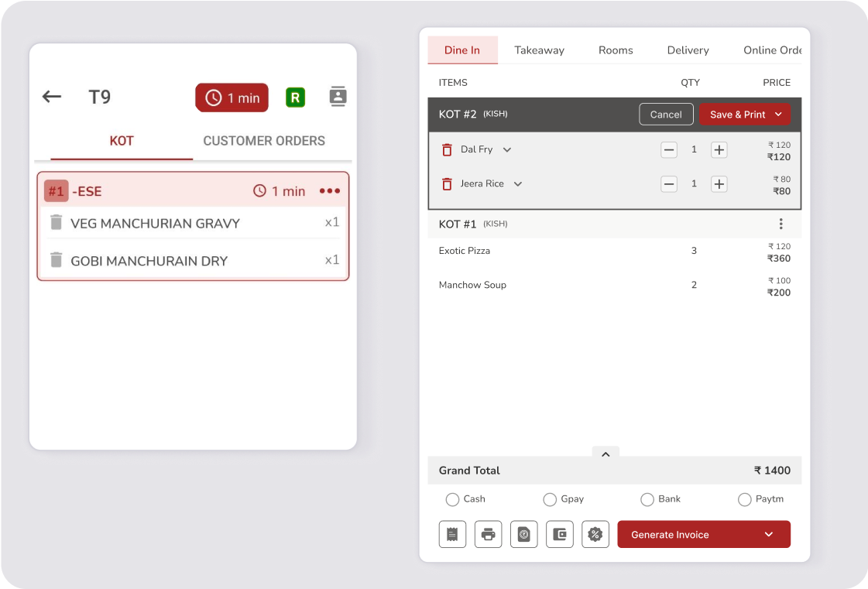868x589 pixels.
Task: Open the wallet icon in bottom toolbar
Action: click(x=559, y=534)
